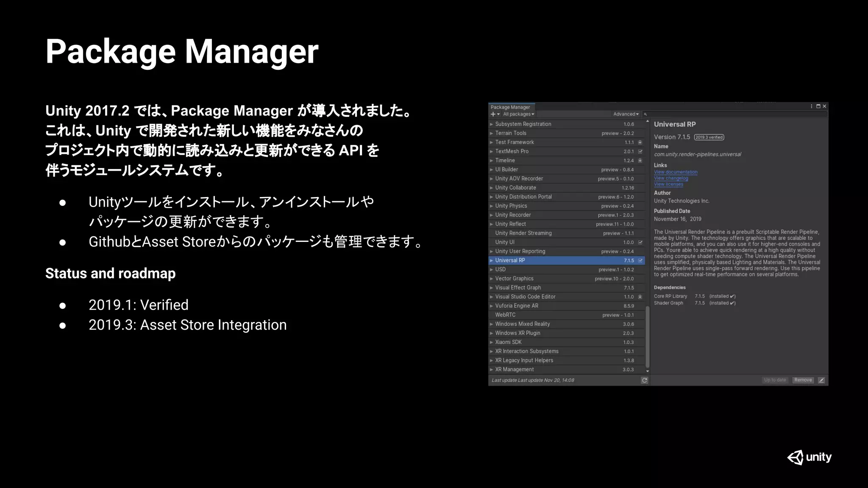Image resolution: width=868 pixels, height=488 pixels.
Task: Select the Unity Collaborate package row
Action: point(567,188)
